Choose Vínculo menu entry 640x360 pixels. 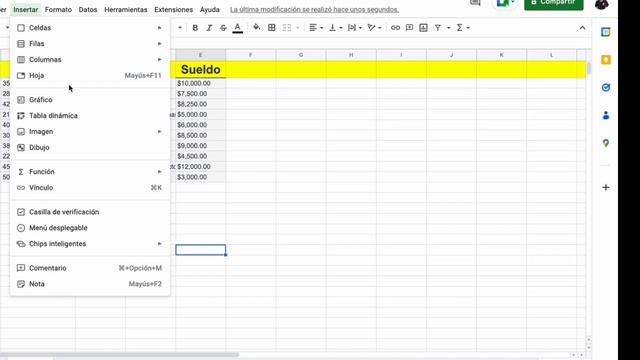pyautogui.click(x=90, y=188)
